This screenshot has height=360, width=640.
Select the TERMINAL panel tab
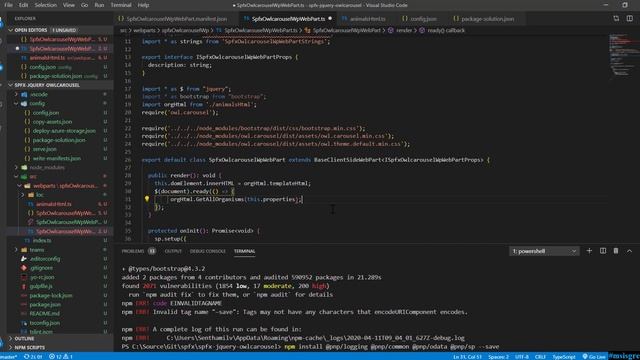tap(244, 251)
